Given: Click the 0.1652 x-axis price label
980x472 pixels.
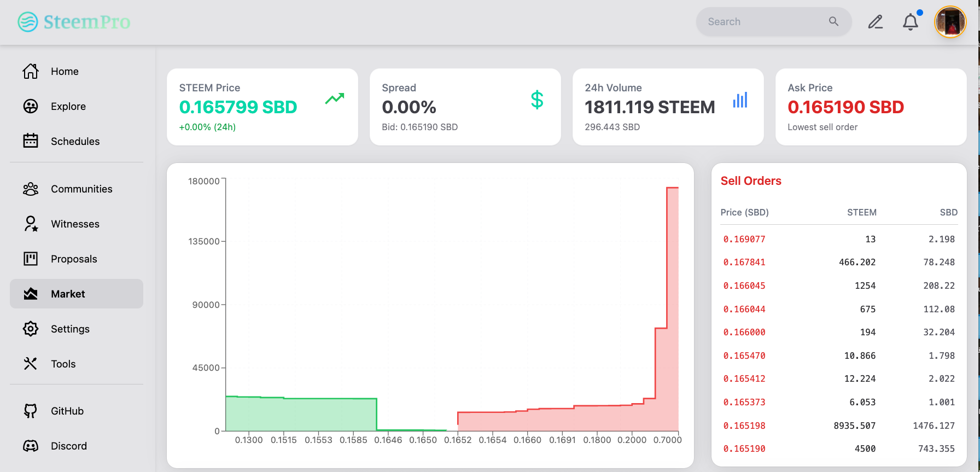Looking at the screenshot, I should [x=458, y=440].
